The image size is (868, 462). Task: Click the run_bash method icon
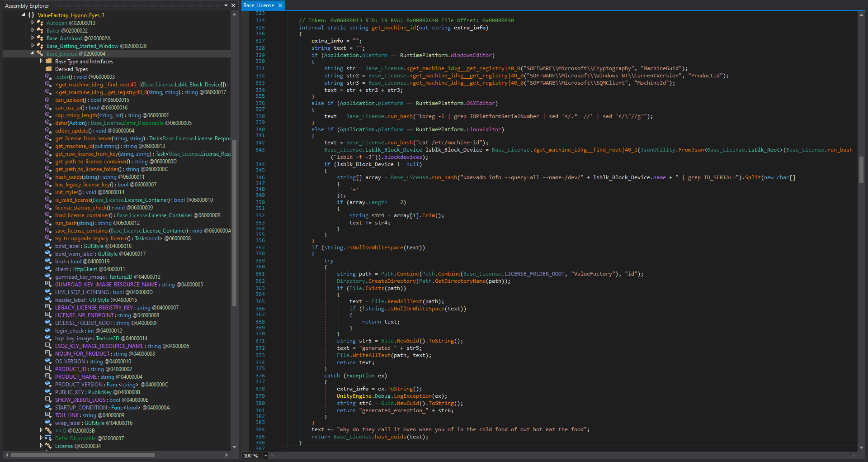click(x=48, y=223)
